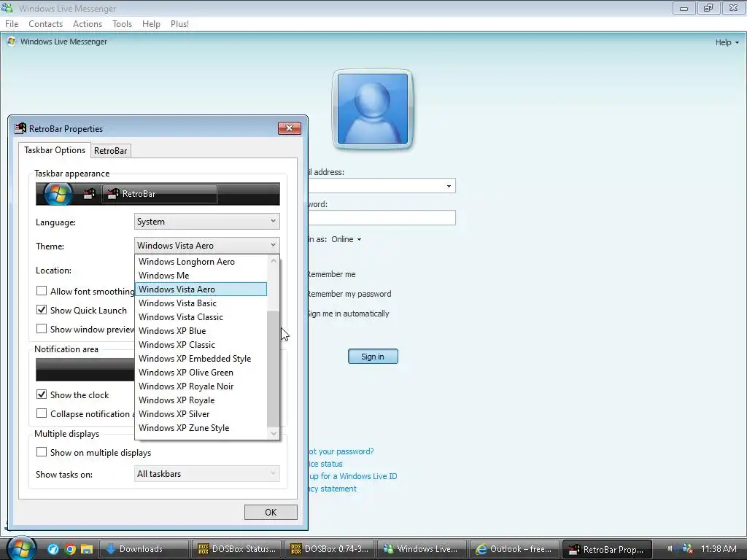Image resolution: width=747 pixels, height=560 pixels.
Task: Uncheck Show Quick Launch
Action: 42,310
